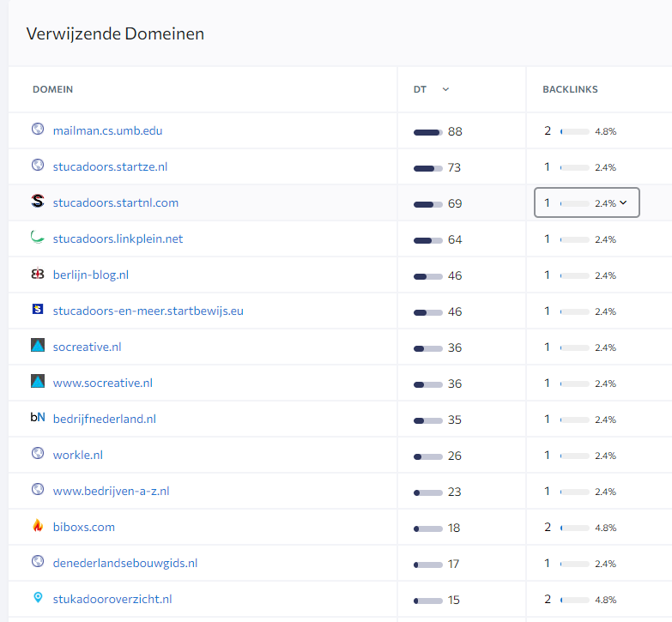Click the berlijn-blog.nl favicon

pyautogui.click(x=38, y=274)
